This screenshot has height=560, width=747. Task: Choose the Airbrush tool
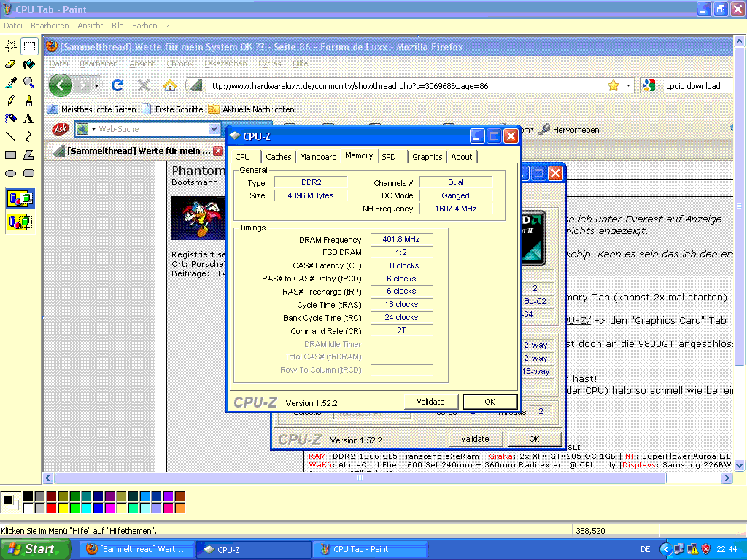coord(10,119)
